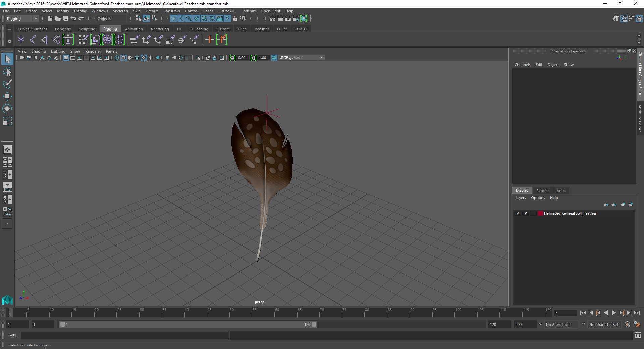Toggle textured display in viewport toolbar

click(144, 58)
